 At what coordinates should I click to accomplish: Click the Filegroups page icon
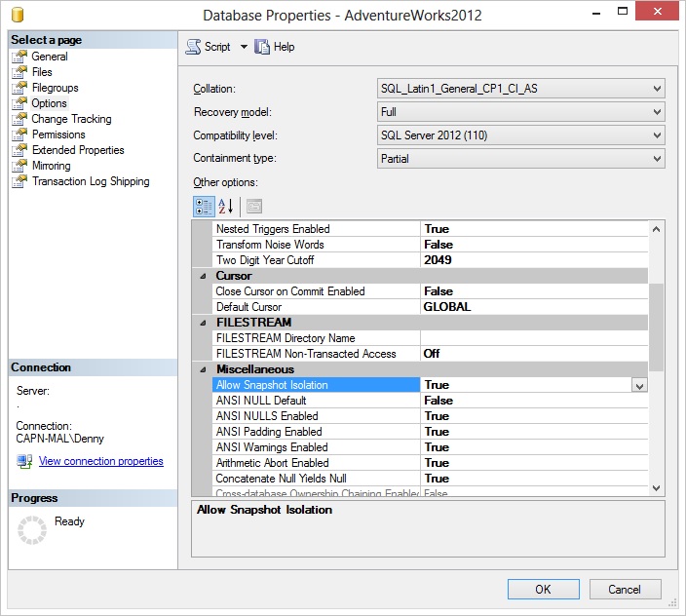19,88
